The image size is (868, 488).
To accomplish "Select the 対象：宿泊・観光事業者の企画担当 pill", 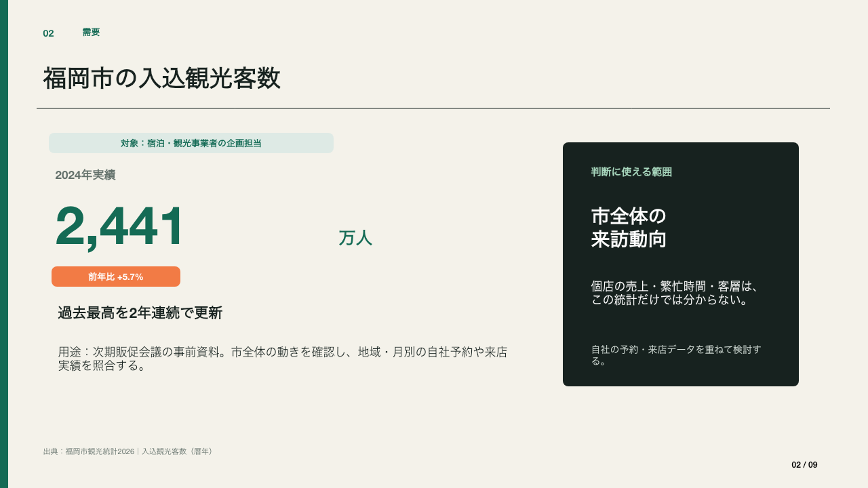I will tap(191, 143).
